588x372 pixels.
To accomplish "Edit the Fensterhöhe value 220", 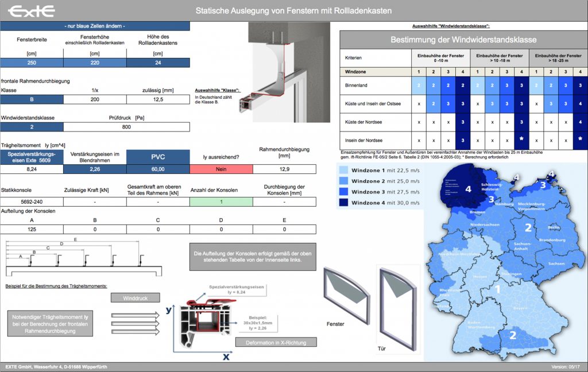I will [95, 63].
